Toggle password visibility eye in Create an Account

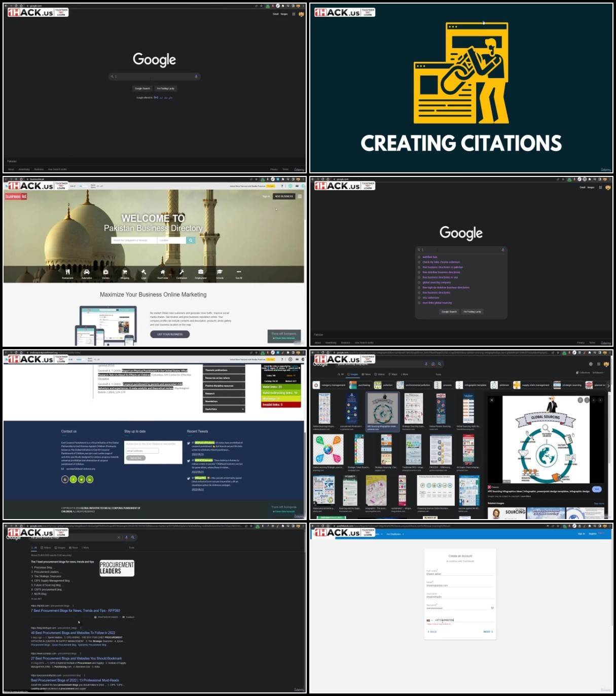492,607
